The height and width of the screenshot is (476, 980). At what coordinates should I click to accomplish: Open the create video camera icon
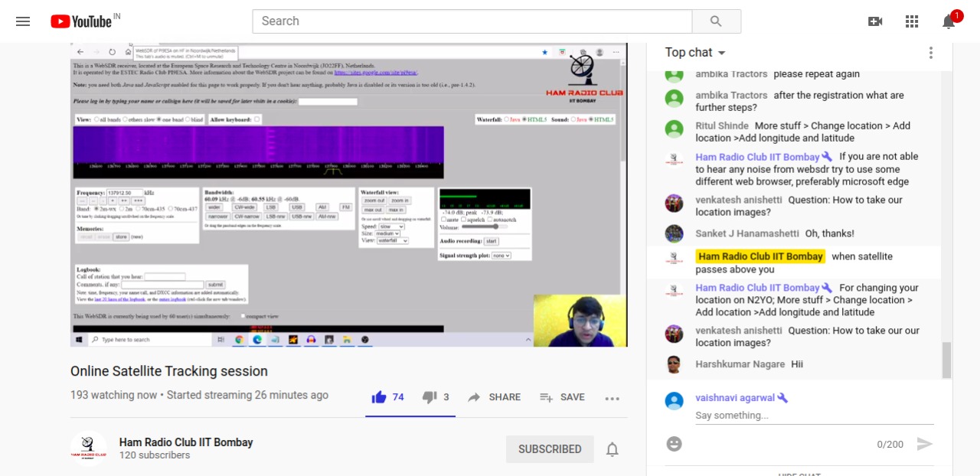(x=875, y=21)
